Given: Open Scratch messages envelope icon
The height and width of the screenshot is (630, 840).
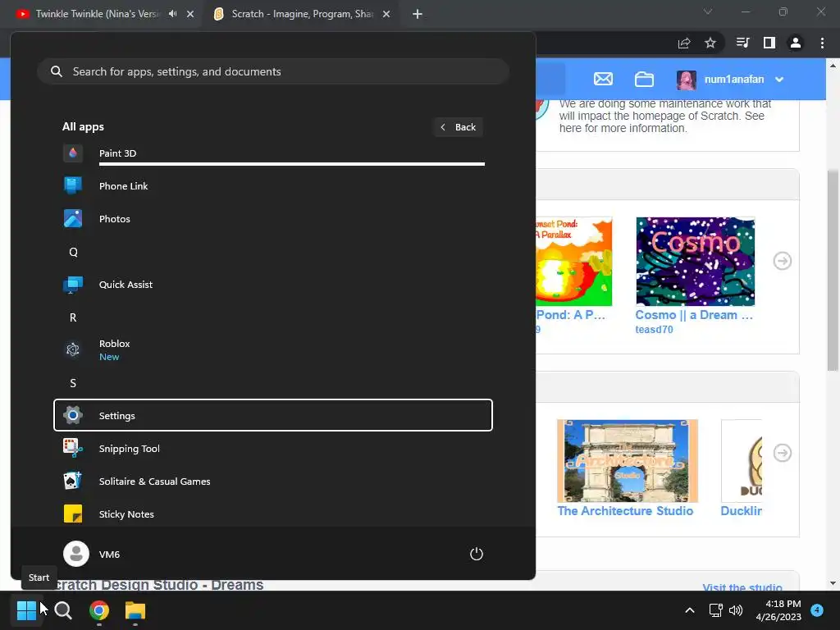Looking at the screenshot, I should (x=603, y=80).
